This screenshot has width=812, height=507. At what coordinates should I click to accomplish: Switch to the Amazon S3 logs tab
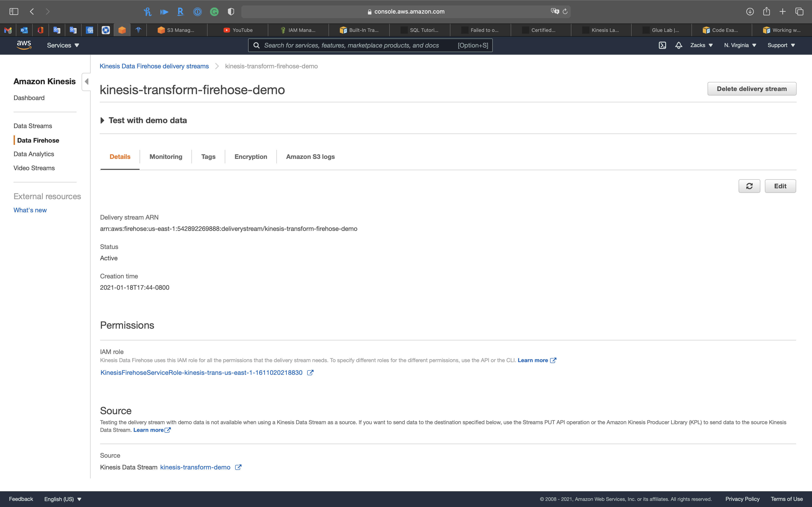310,157
